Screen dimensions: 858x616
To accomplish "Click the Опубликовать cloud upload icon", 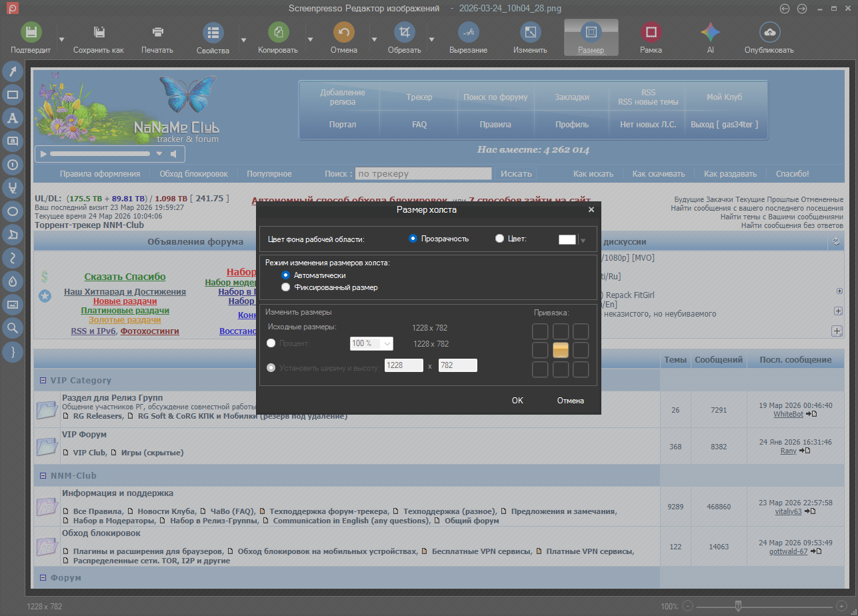I will (769, 32).
